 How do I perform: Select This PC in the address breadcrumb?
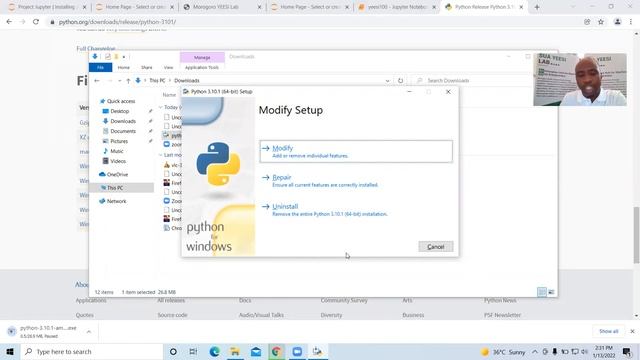157,81
